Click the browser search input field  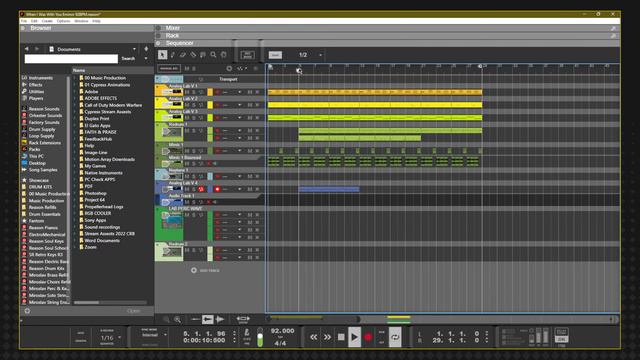pyautogui.click(x=71, y=59)
